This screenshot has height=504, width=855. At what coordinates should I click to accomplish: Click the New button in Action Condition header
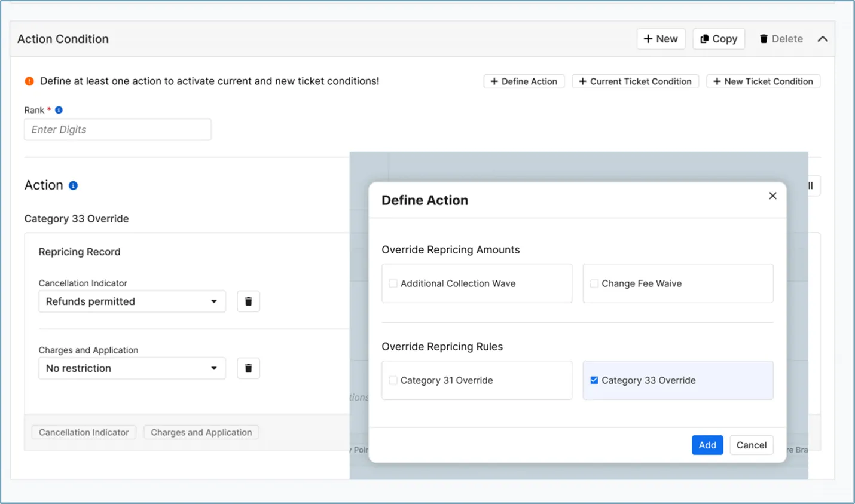pyautogui.click(x=661, y=39)
